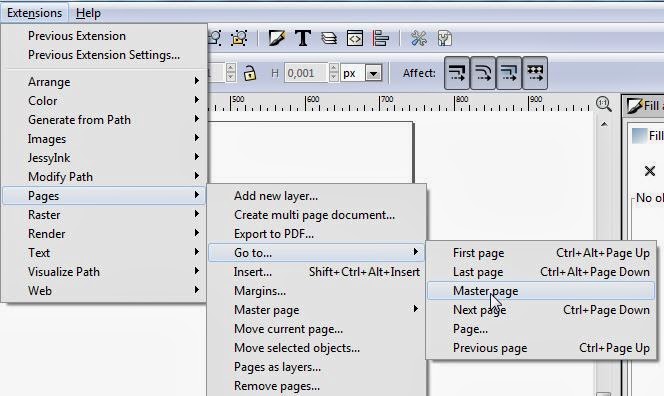Choose Export to PDF...
Viewport: 664px width, 396px height.
coord(316,234)
